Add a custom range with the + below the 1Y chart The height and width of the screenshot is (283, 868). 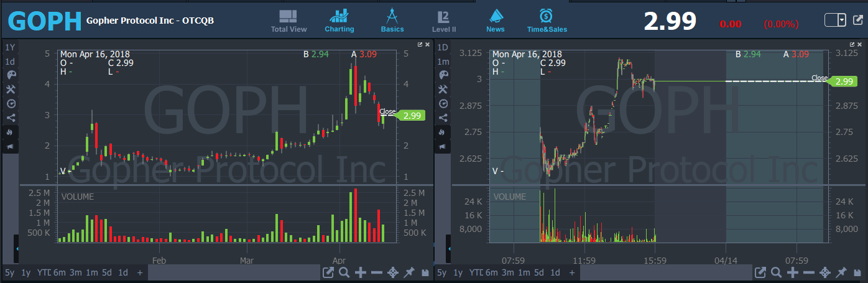tap(140, 272)
